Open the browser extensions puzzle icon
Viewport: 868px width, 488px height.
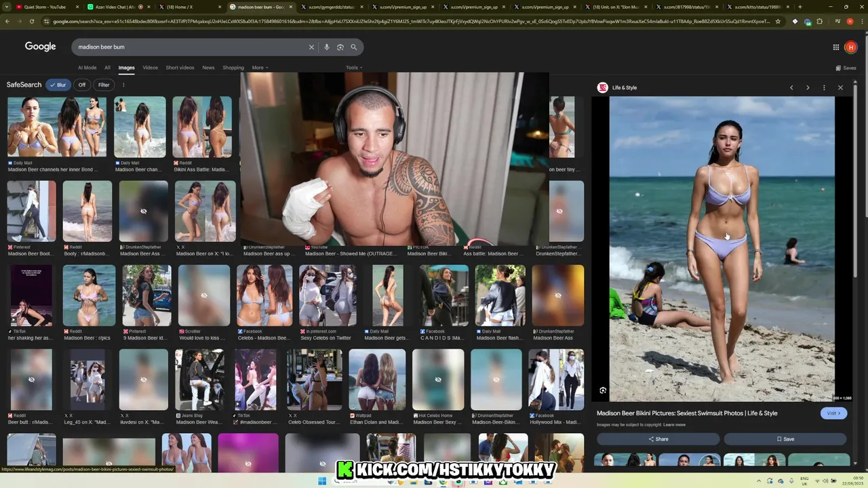[820, 21]
